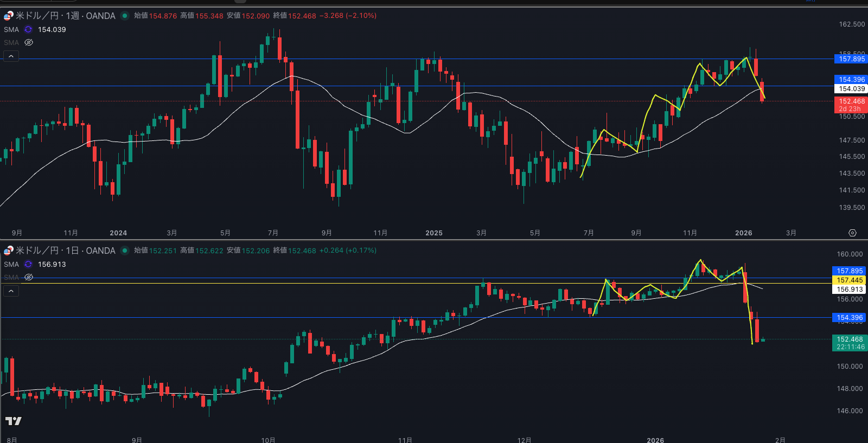Click the yellow 157.445 price label on daily chart
The height and width of the screenshot is (443, 868).
coord(849,280)
